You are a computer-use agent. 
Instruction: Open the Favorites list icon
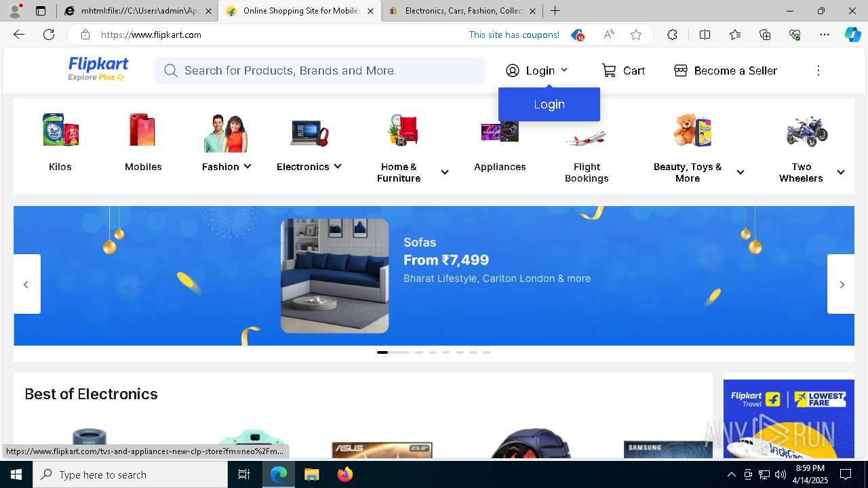(735, 35)
